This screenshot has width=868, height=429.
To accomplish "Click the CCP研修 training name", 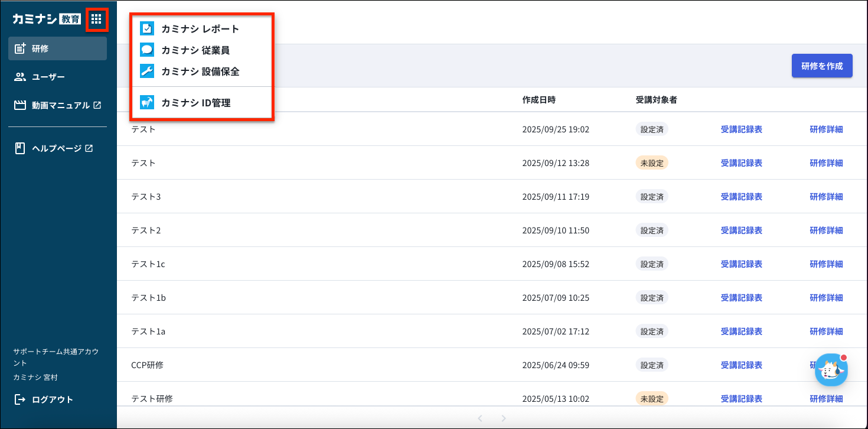I will 147,365.
